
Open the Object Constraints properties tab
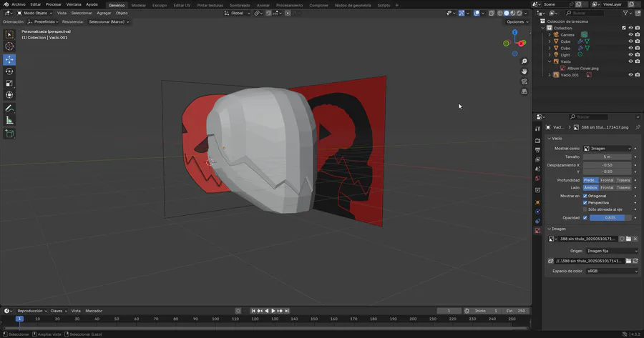click(x=537, y=221)
